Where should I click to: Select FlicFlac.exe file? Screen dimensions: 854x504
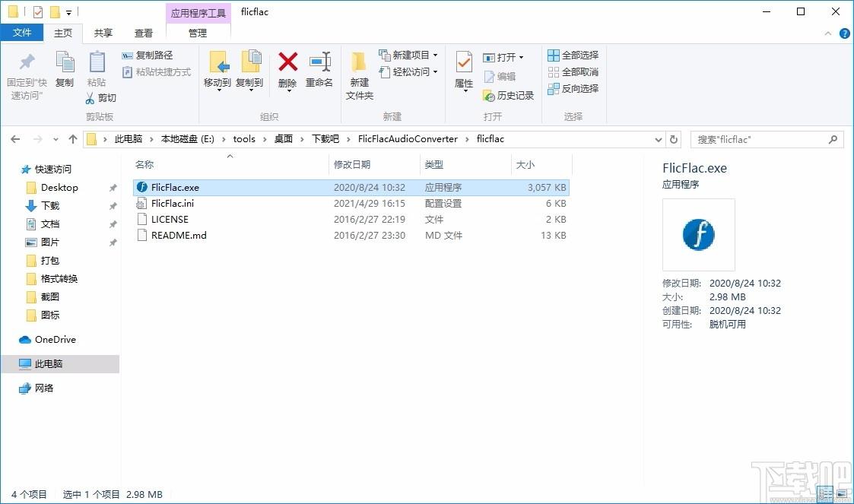(x=351, y=187)
